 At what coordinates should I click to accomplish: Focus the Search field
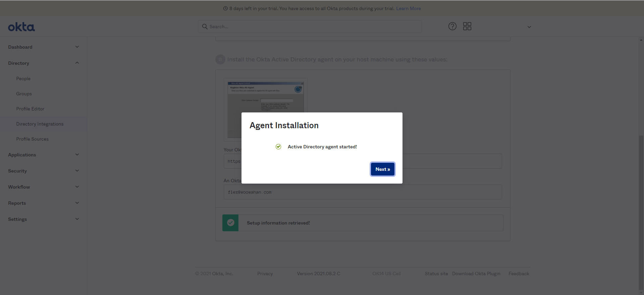point(310,27)
